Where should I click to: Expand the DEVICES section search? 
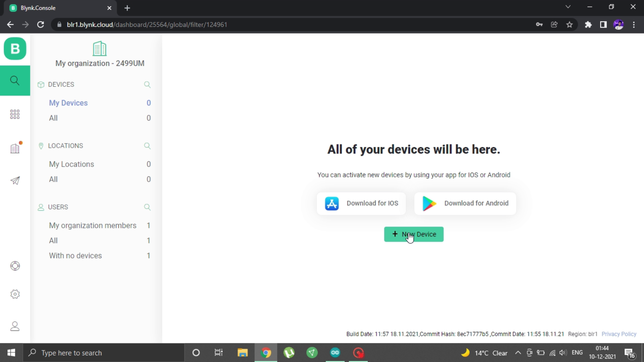click(148, 84)
